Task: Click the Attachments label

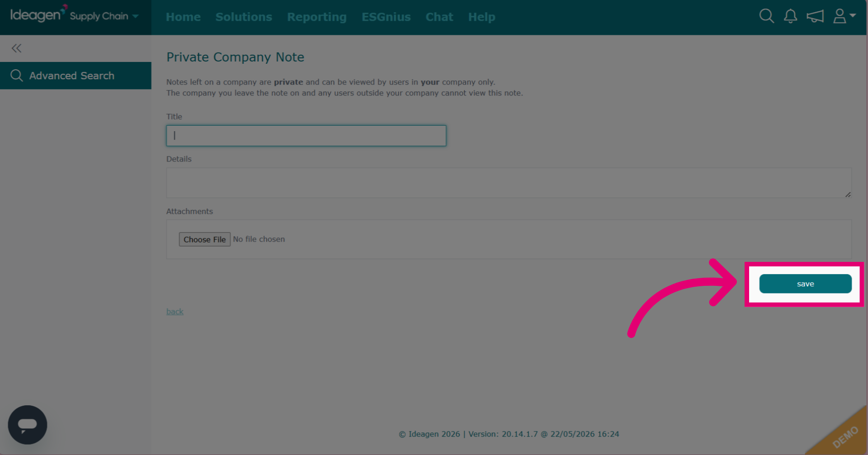Action: coord(189,211)
